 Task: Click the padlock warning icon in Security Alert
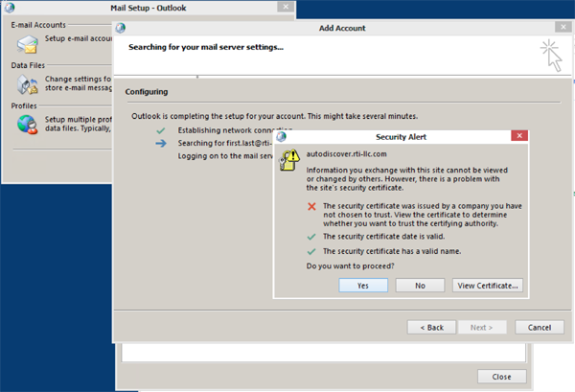(x=289, y=160)
